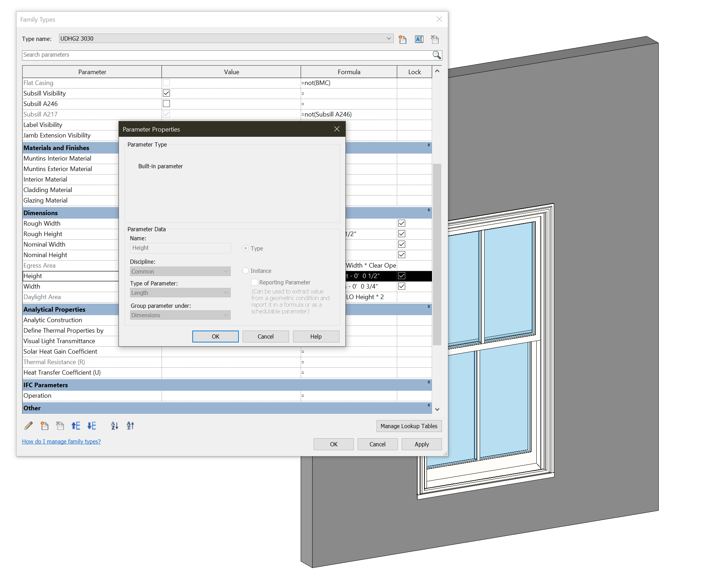Image resolution: width=722 pixels, height=588 pixels.
Task: Create a new family type icon
Action: pos(402,39)
